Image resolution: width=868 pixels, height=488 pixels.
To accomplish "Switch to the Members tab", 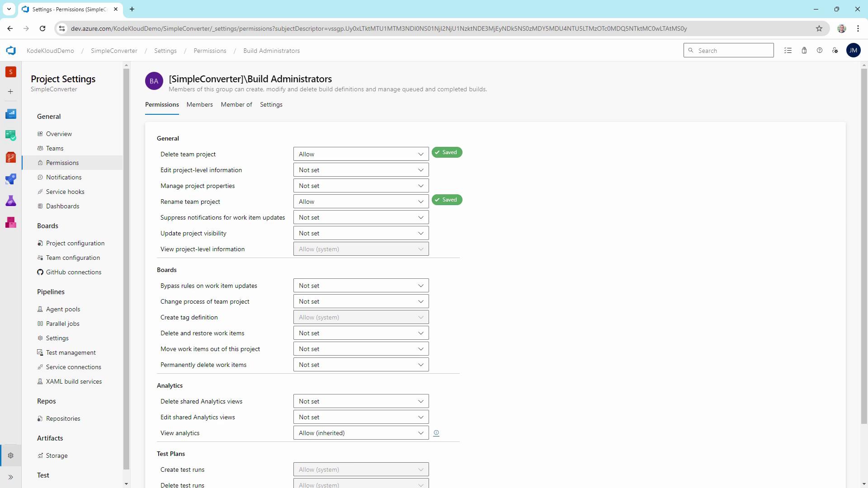I will coord(199,104).
